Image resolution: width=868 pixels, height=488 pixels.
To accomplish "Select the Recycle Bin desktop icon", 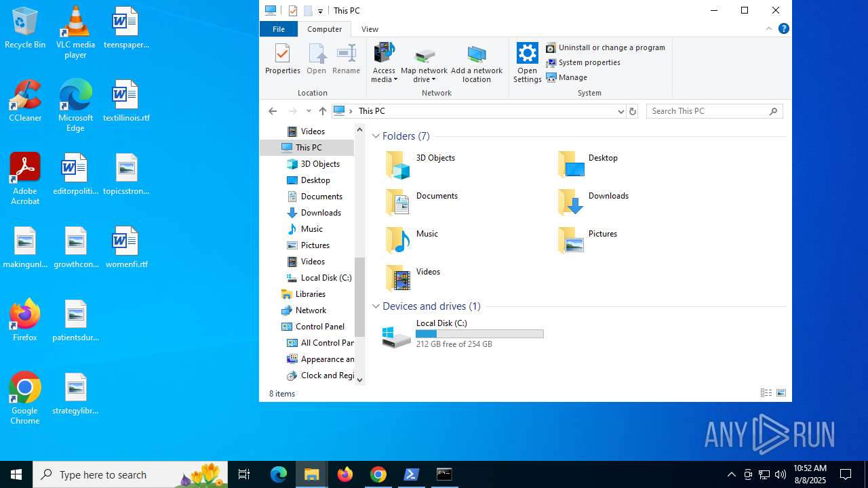I will [25, 28].
